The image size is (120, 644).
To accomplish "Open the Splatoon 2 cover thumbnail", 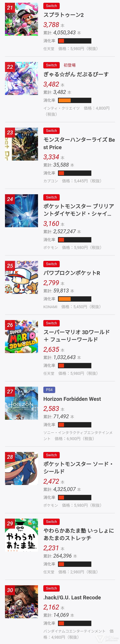I will tap(22, 19).
